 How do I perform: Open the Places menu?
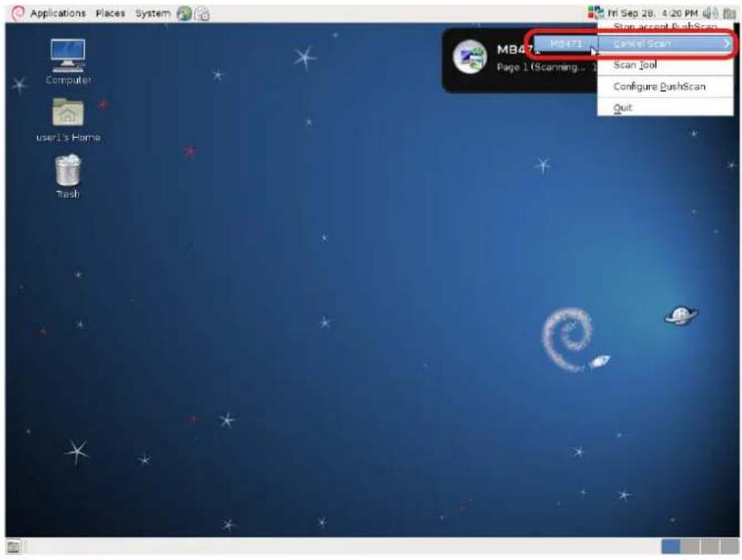click(x=109, y=13)
